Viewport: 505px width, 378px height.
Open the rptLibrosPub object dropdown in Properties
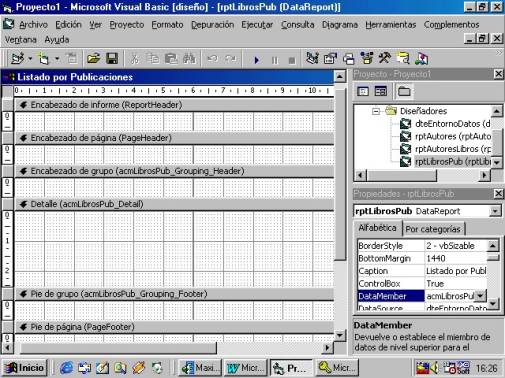tap(495, 211)
